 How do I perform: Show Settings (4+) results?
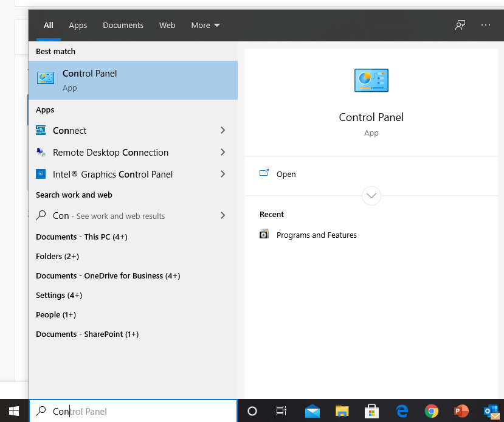coord(59,295)
